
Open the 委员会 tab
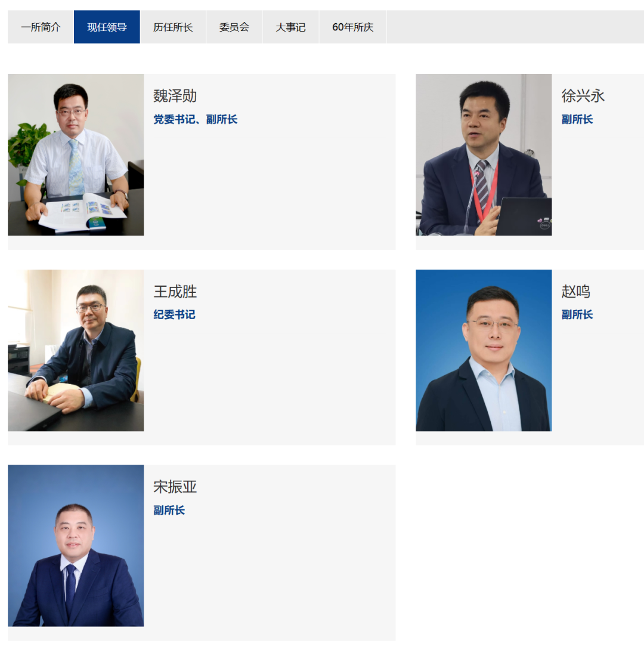(x=234, y=27)
